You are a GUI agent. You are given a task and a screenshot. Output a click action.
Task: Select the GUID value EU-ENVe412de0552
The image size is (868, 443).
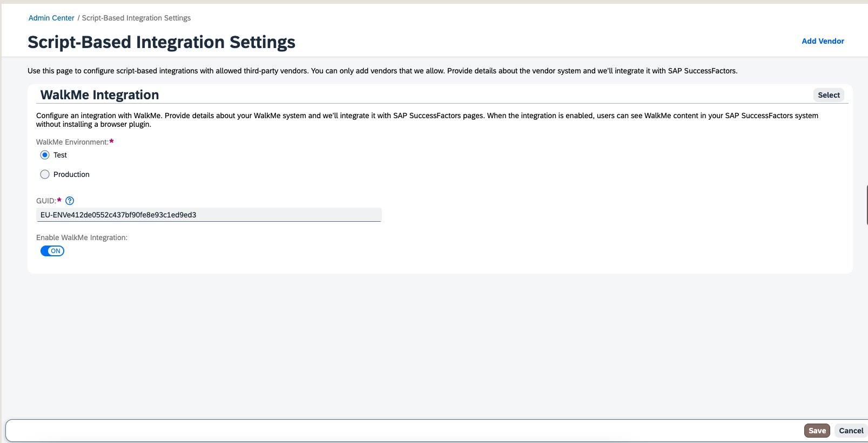[x=118, y=214]
